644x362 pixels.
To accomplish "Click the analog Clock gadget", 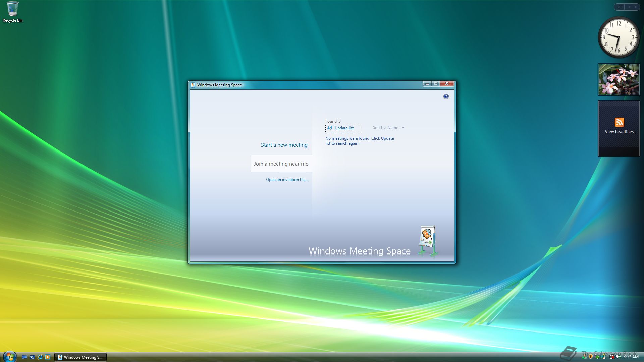I will [619, 37].
